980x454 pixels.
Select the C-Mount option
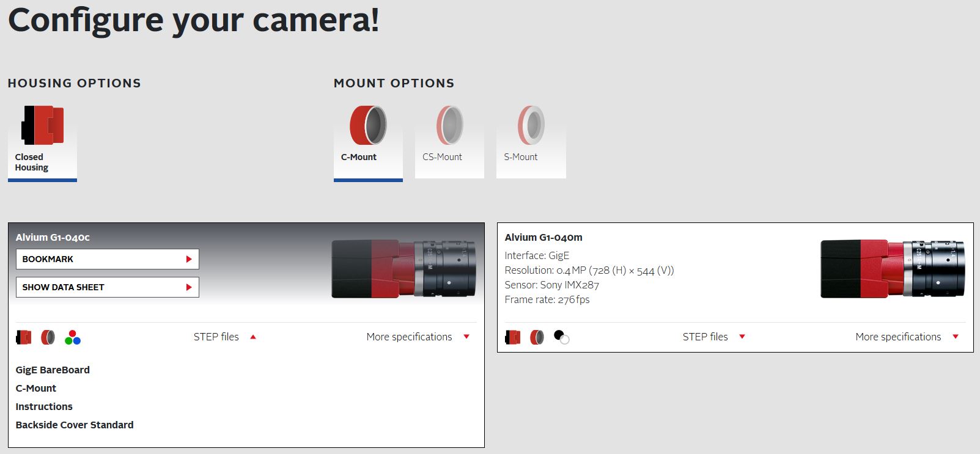(x=367, y=140)
